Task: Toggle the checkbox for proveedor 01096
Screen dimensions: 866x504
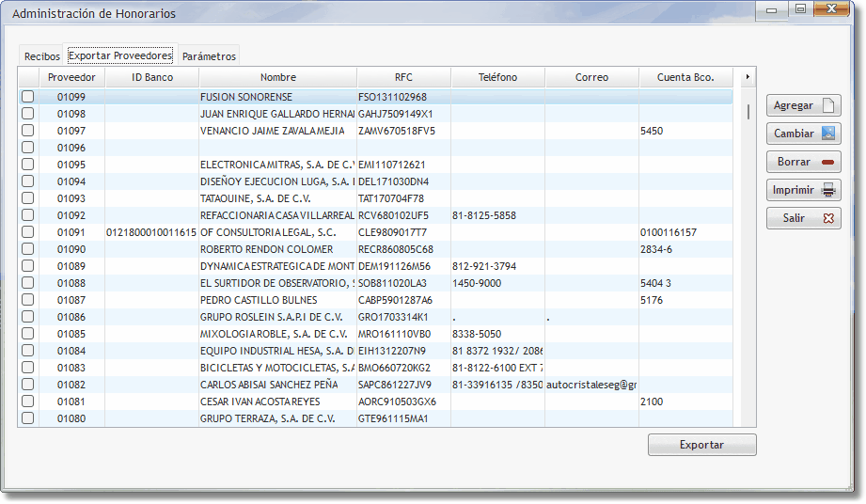Action: coord(27,148)
